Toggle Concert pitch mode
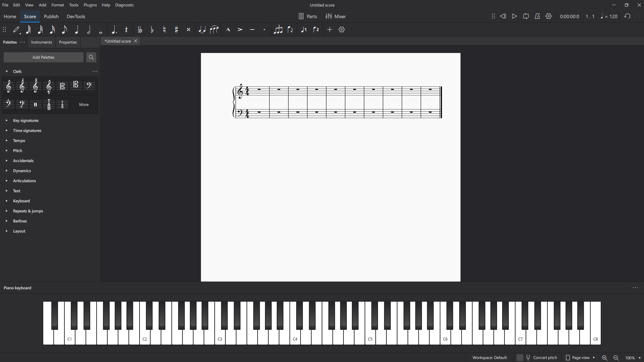The height and width of the screenshot is (362, 644). (x=537, y=358)
